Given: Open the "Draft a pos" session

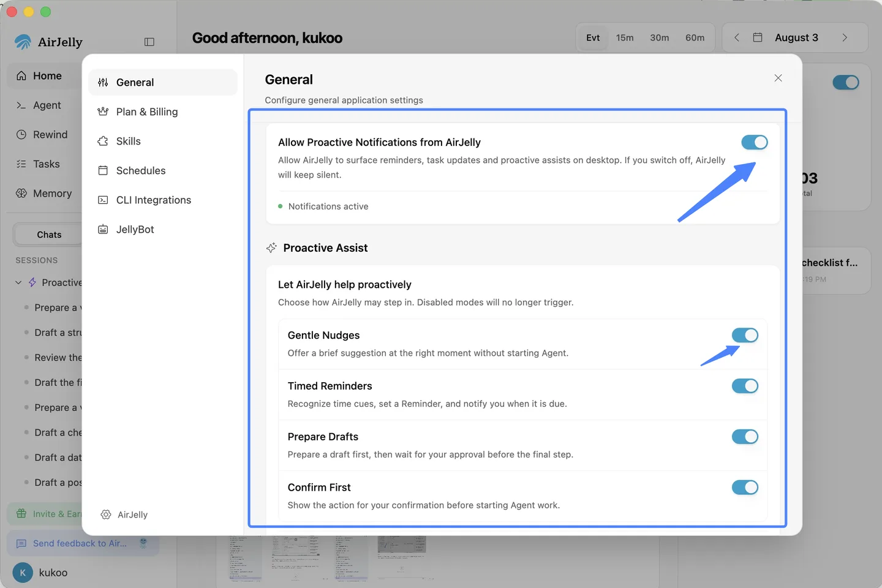Looking at the screenshot, I should coord(58,483).
